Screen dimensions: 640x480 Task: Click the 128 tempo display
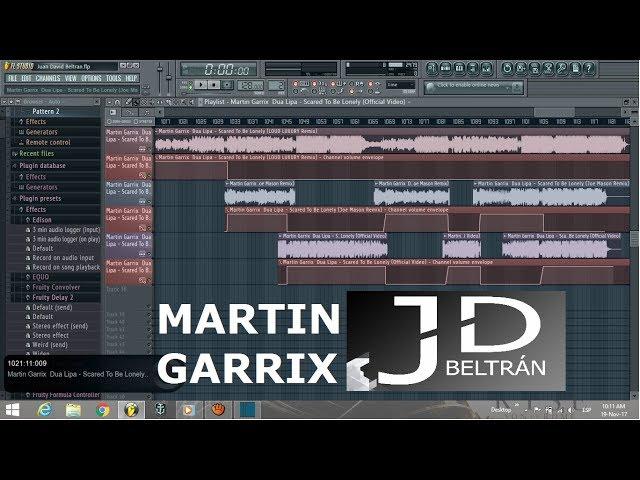pos(251,85)
